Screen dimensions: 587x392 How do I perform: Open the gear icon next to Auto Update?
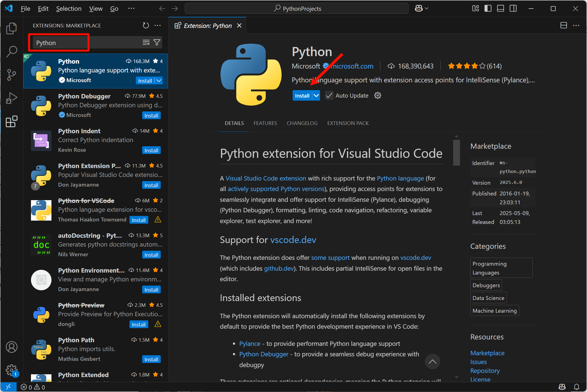click(x=378, y=95)
